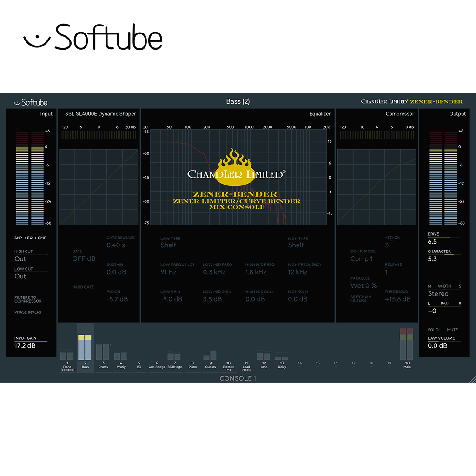Mute the Bass channel
The width and height of the screenshot is (476, 476).
pos(452,330)
